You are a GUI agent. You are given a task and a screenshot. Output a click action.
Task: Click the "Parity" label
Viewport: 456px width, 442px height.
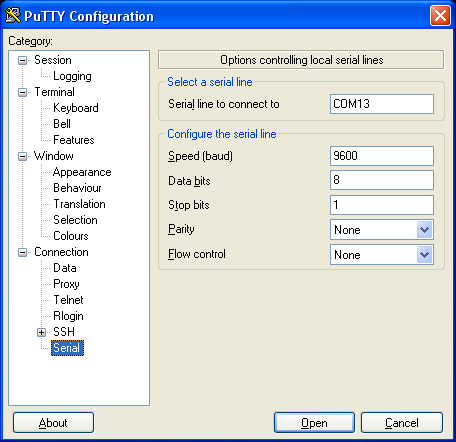181,229
